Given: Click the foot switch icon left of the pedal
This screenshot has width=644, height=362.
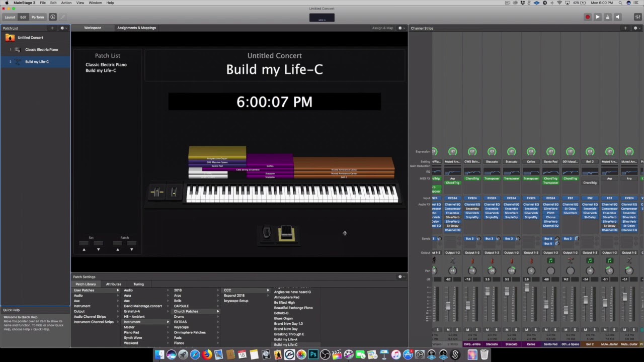Looking at the screenshot, I should [x=267, y=233].
